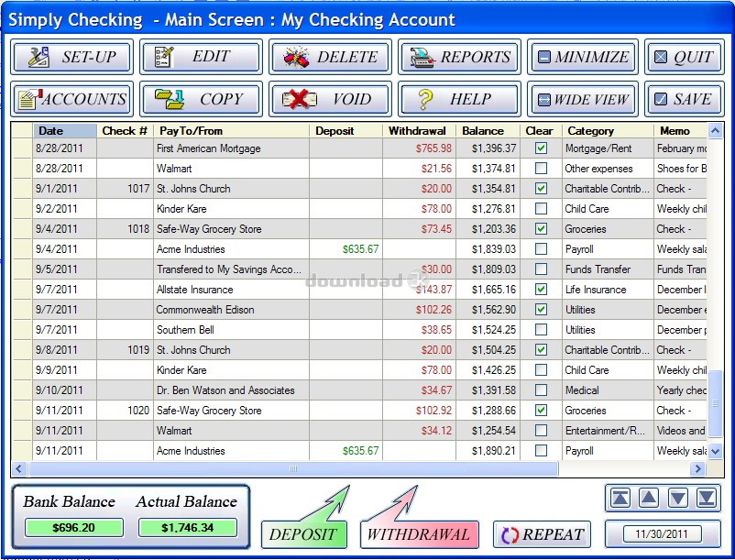Open REPORTS printer button

(459, 57)
